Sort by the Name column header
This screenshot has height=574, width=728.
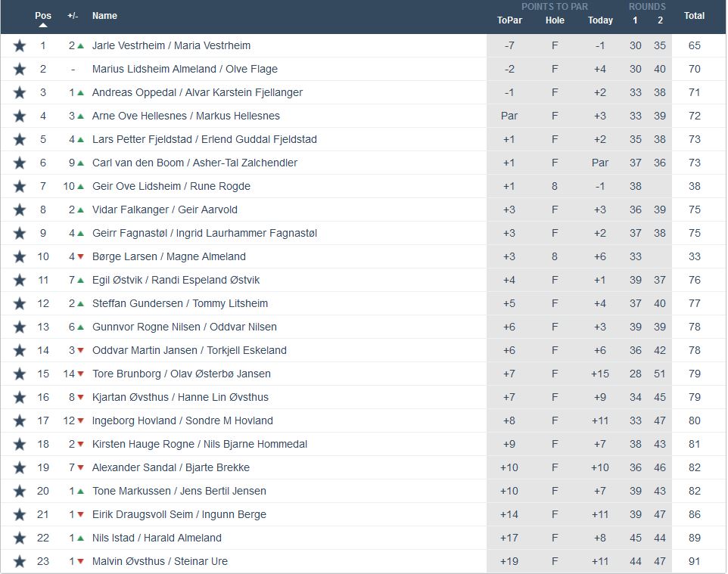(x=104, y=16)
